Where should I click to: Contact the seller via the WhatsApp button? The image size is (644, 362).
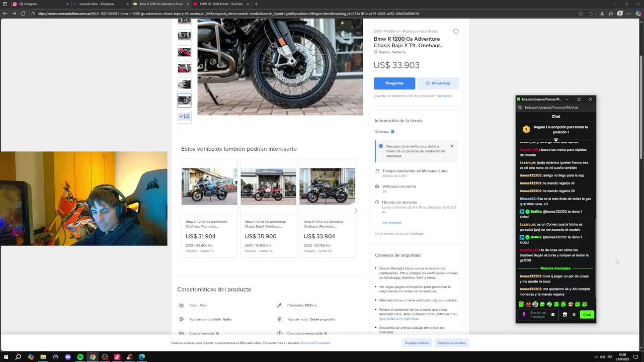point(438,83)
